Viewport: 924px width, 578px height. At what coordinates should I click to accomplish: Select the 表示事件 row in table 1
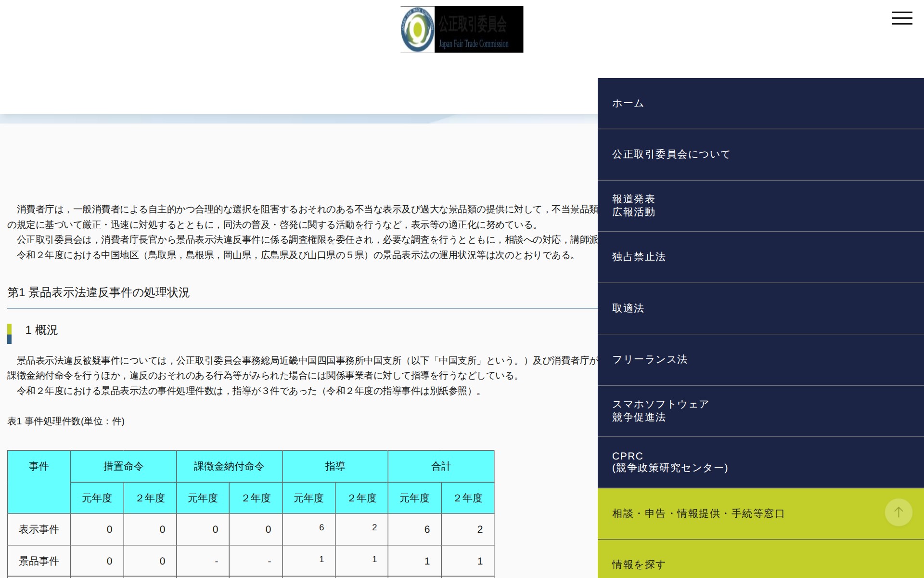pos(39,529)
